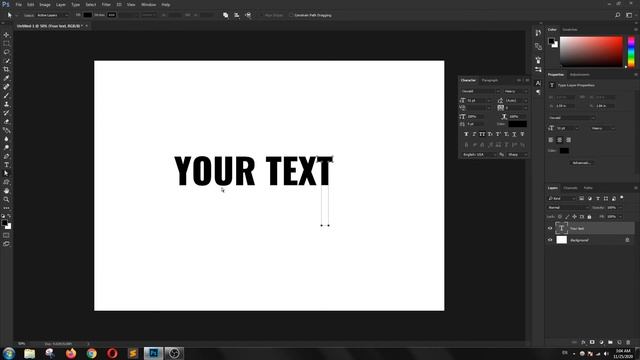Left align text in Properties panel
The image size is (640, 360).
tap(551, 140)
